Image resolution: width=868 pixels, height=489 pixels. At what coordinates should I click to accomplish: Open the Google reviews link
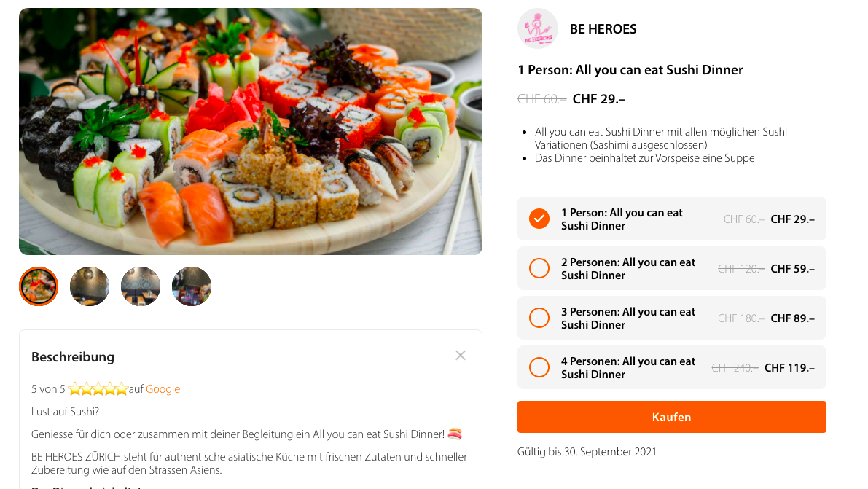[163, 389]
